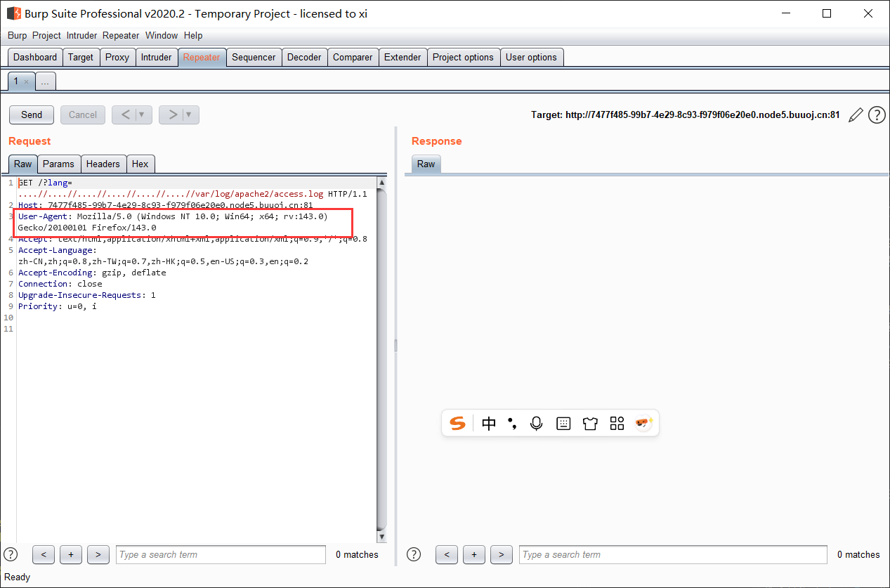The width and height of the screenshot is (890, 588).
Task: Open the soft keyboard icon in IME bar
Action: point(563,424)
